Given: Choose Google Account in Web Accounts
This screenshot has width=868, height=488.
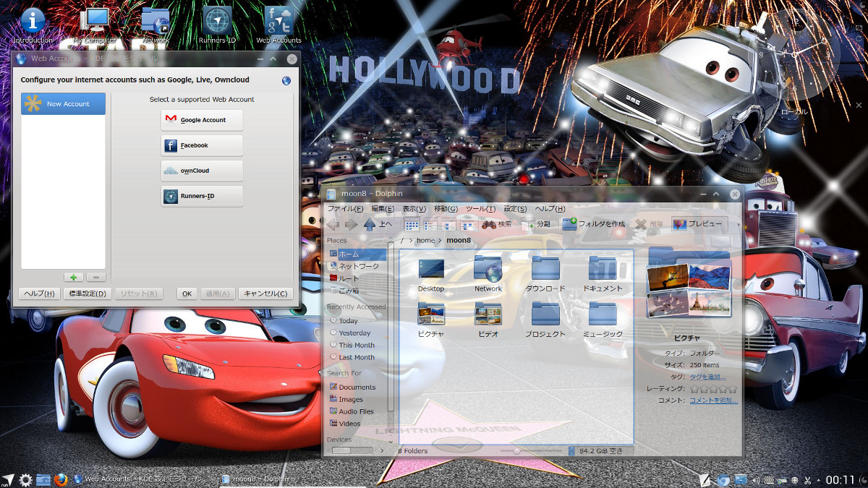Looking at the screenshot, I should pyautogui.click(x=202, y=120).
